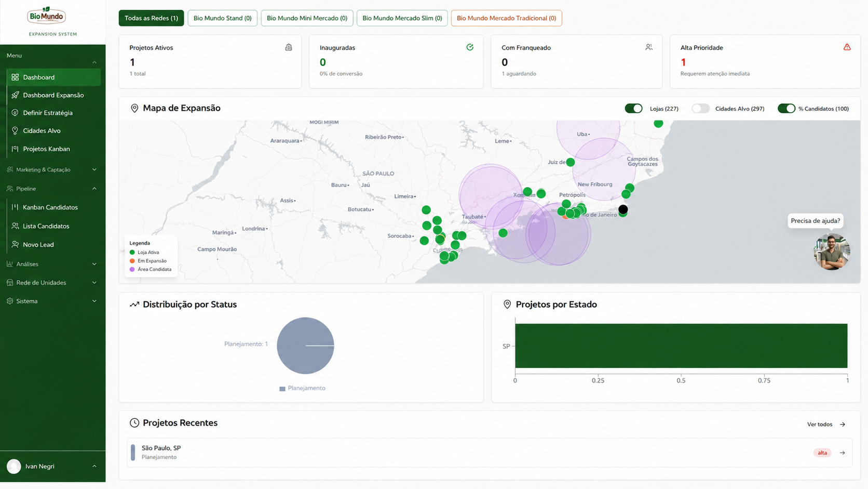Expand the Sistema section
This screenshot has height=489, width=868.
[x=94, y=301]
